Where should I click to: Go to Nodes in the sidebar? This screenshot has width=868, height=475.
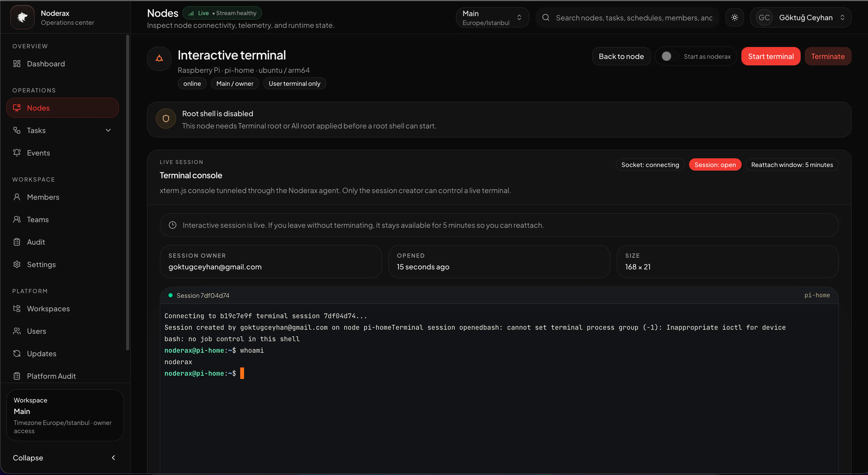coord(62,108)
